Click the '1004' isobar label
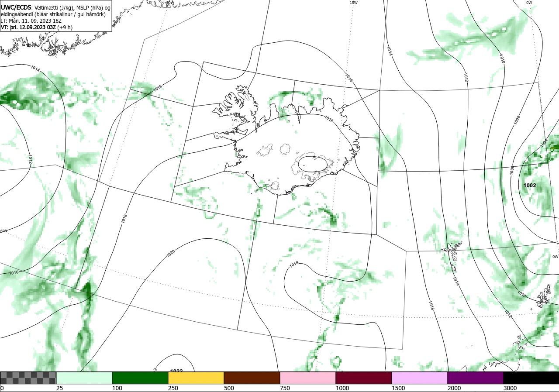 544,142
